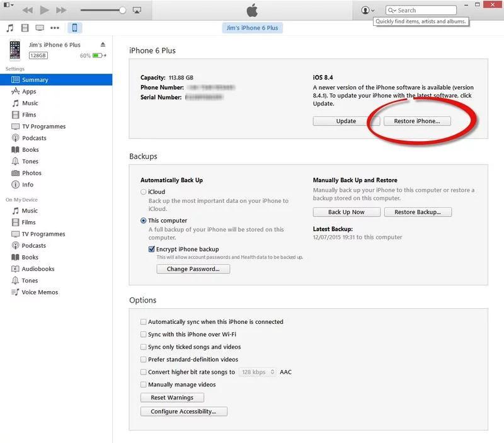Open Podcasts under Settings
The height and width of the screenshot is (443, 504).
pyautogui.click(x=56, y=138)
